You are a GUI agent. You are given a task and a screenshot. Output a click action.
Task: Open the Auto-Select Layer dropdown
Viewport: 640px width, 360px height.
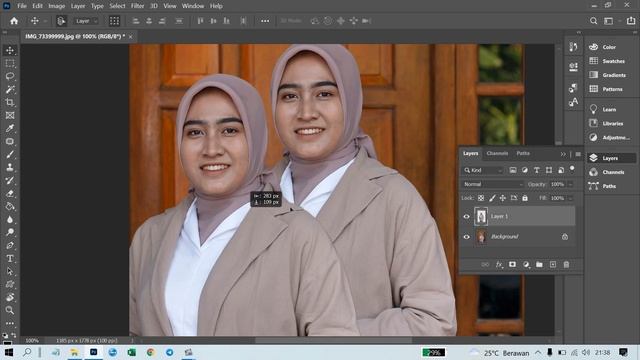click(x=86, y=21)
